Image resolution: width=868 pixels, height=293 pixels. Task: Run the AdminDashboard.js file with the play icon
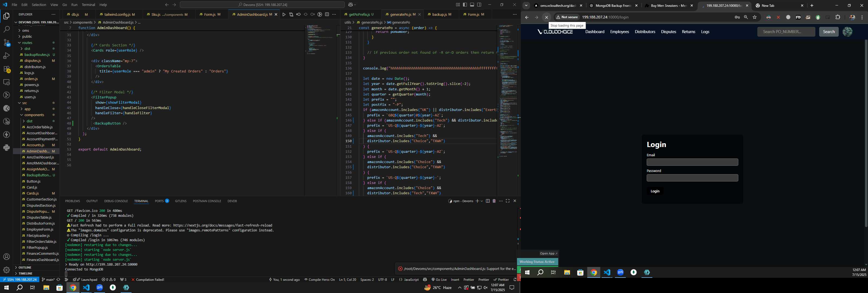pyautogui.click(x=284, y=14)
